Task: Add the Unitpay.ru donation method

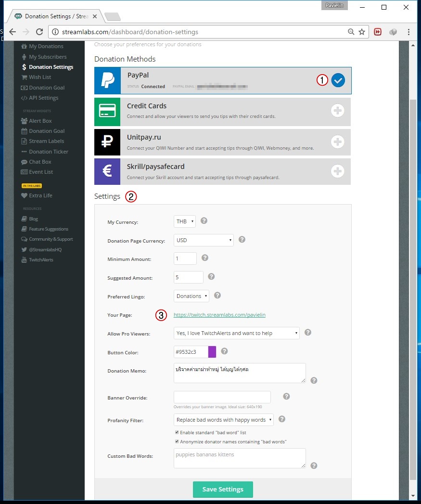Action: pos(337,142)
